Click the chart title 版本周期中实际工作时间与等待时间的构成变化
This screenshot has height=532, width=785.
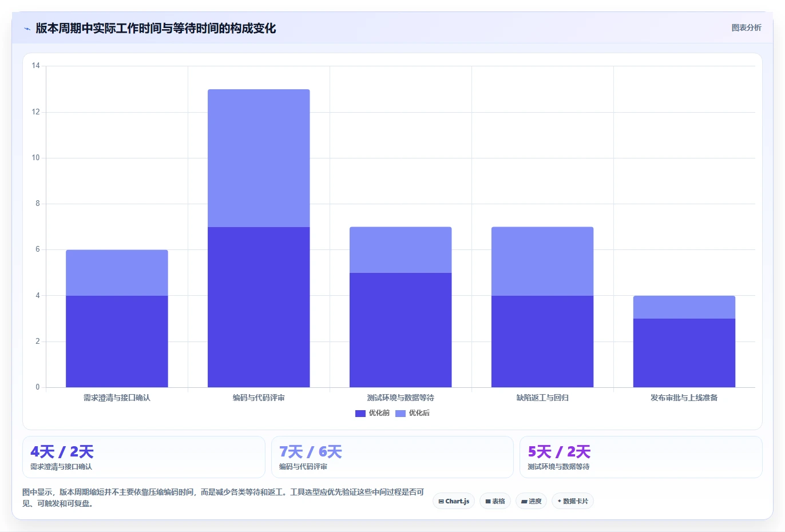click(156, 28)
